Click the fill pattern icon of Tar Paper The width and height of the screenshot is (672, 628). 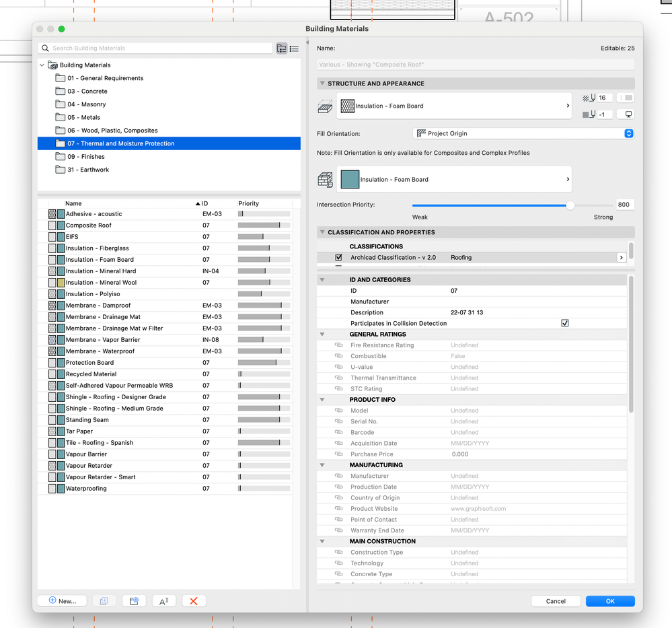coord(52,431)
